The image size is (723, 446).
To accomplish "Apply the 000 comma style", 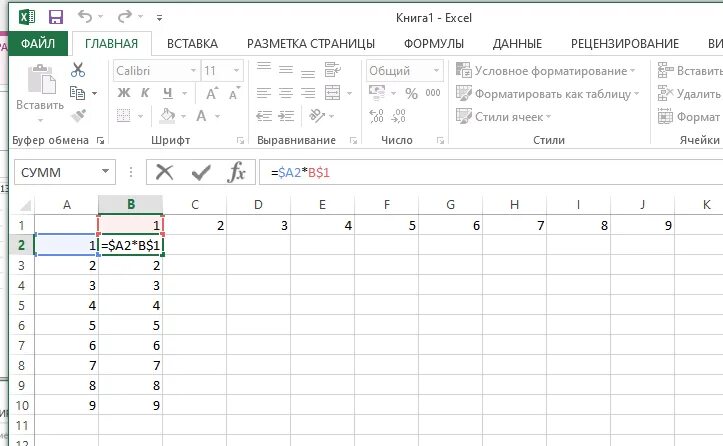I will [433, 93].
